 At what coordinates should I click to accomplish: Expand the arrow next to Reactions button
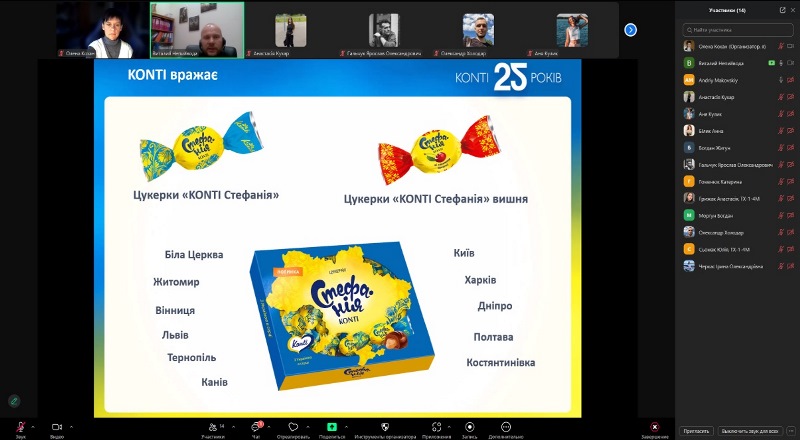click(308, 427)
